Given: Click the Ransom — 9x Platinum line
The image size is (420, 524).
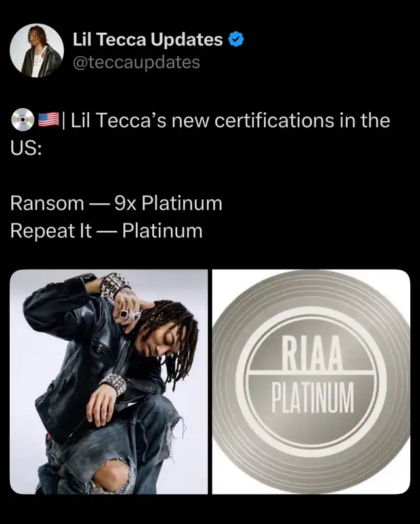Looking at the screenshot, I should coord(116,203).
